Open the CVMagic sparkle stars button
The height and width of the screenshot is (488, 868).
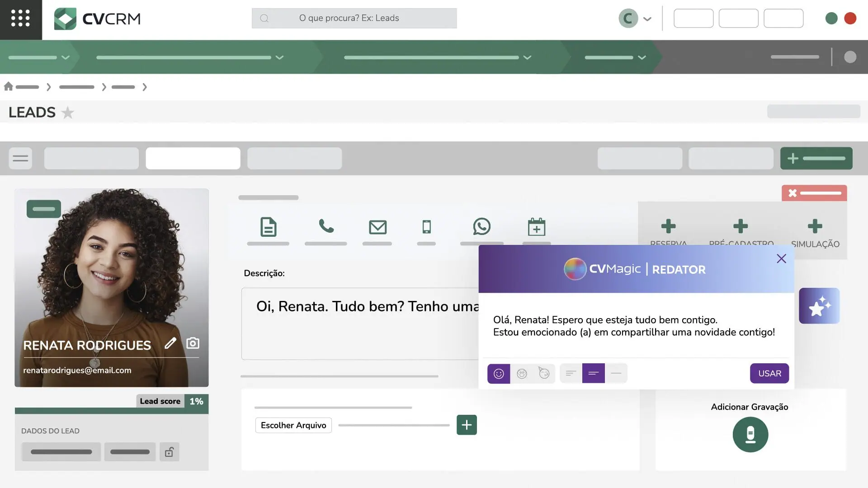(x=819, y=306)
